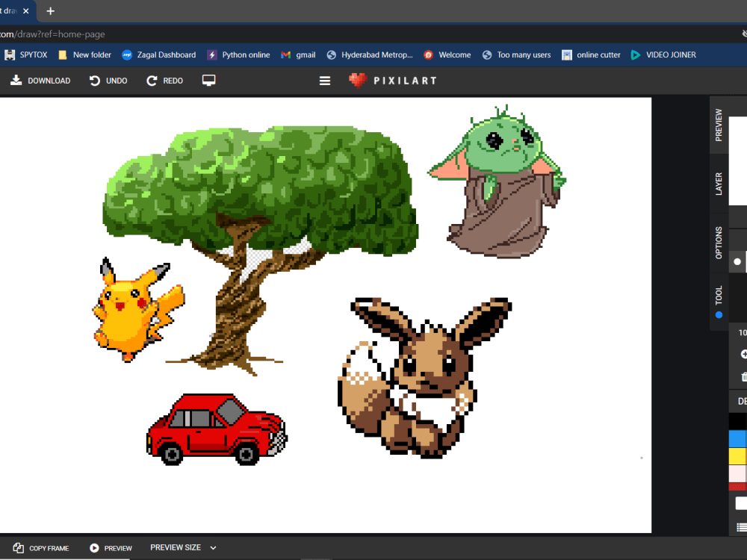Open the Hyderabad Metrop... bookmark

coord(370,55)
